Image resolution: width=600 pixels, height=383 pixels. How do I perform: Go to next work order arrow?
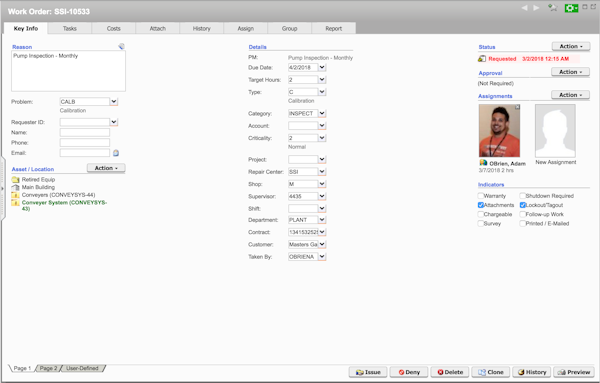coord(536,8)
